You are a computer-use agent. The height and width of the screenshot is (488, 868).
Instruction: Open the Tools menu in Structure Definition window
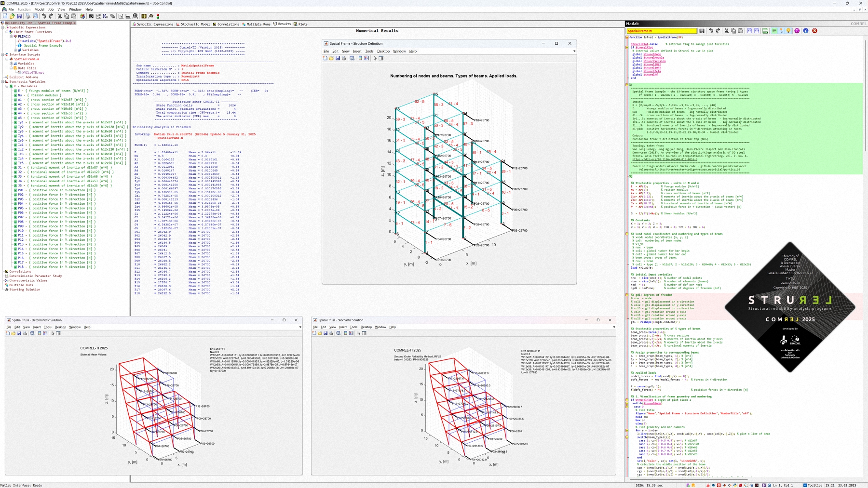369,51
